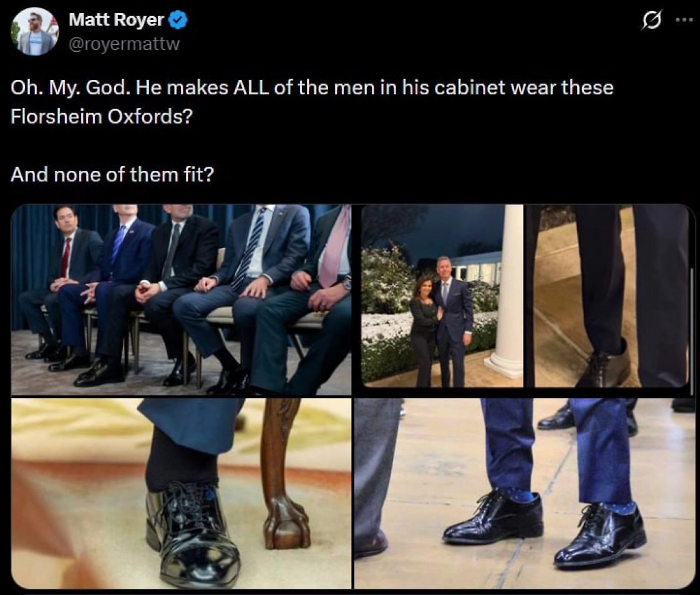Click the "And none of them fit?" text
The image size is (700, 595).
112,174
